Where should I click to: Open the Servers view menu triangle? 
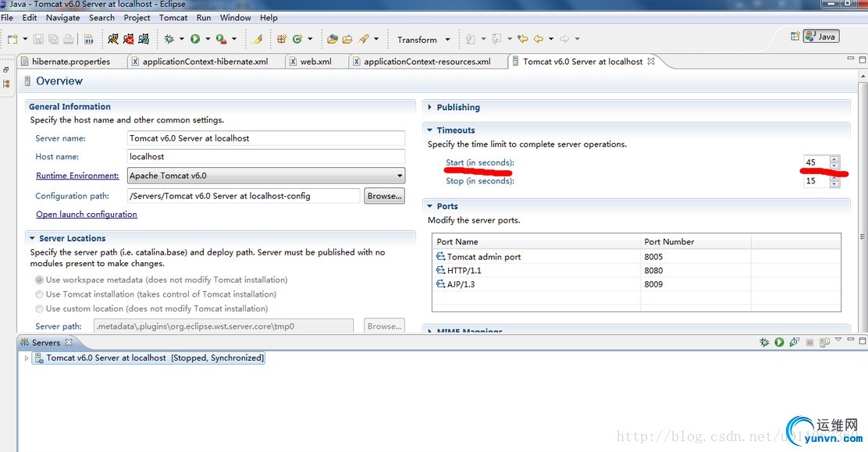[838, 340]
